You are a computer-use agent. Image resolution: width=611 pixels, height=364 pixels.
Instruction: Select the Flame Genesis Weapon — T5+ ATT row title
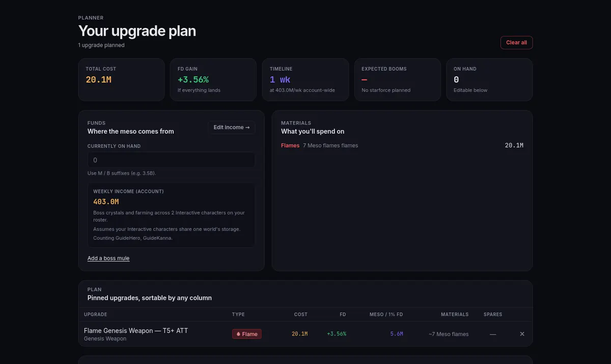coord(136,330)
